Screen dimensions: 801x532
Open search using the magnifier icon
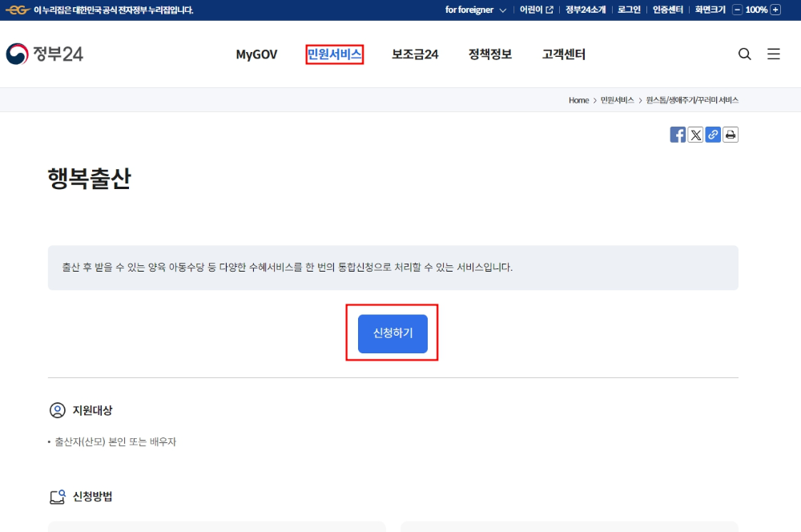click(x=744, y=54)
